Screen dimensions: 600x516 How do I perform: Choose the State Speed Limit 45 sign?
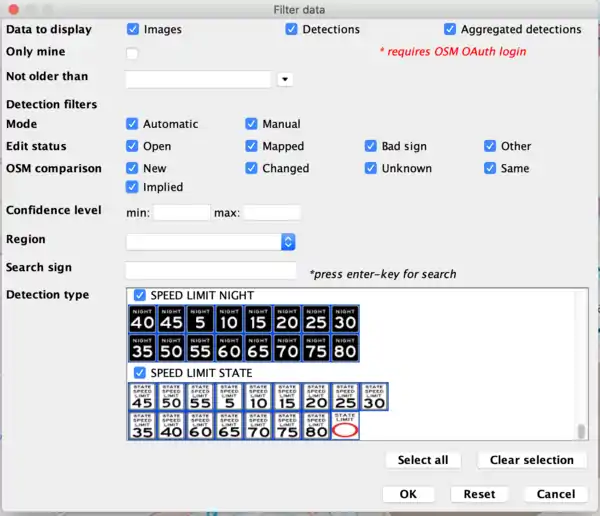143,396
